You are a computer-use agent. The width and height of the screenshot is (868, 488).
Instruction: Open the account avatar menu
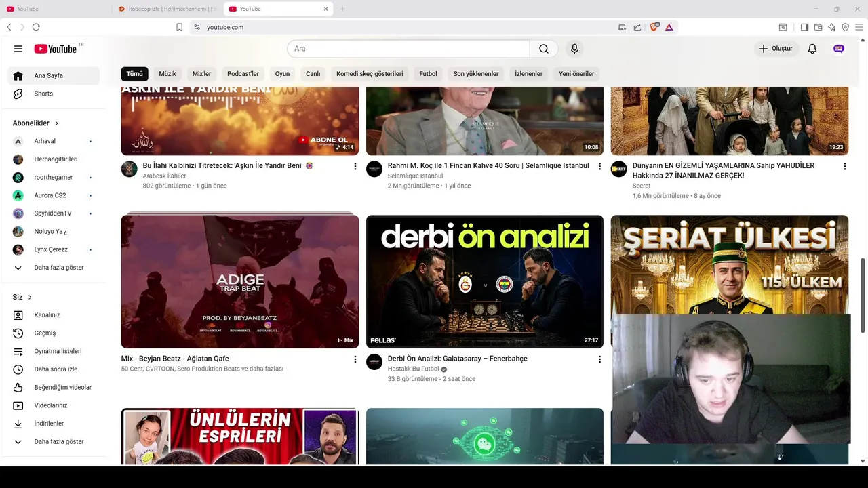(839, 49)
